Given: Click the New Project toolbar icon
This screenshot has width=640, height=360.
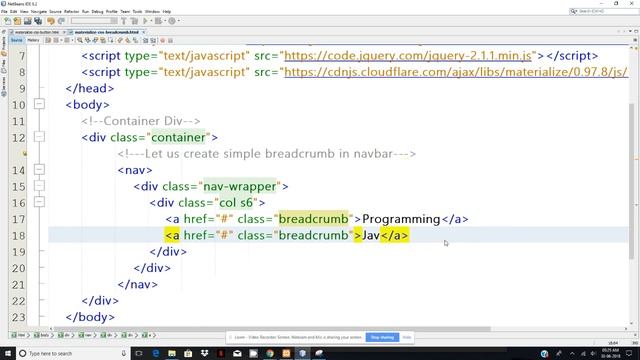Looking at the screenshot, I should 17,21.
